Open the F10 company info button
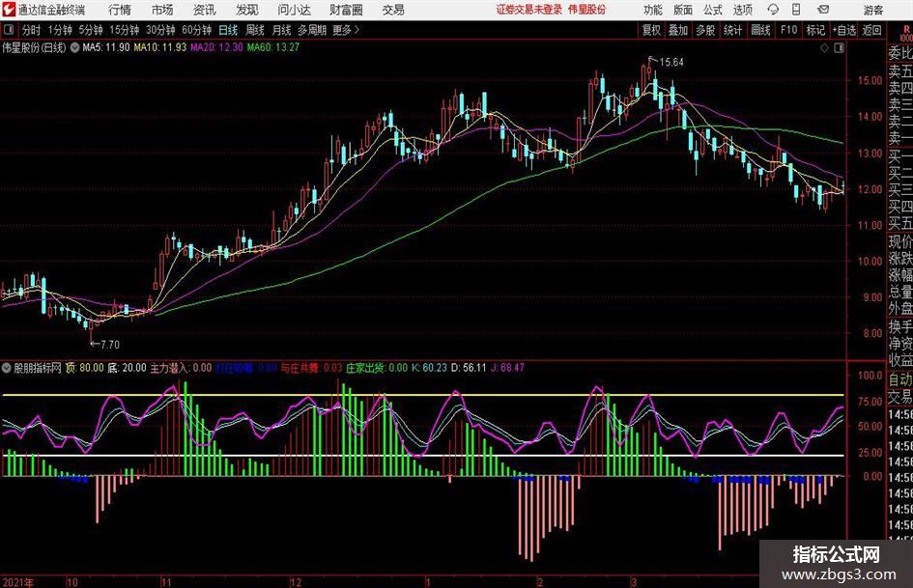This screenshot has height=588, width=913. pos(788,30)
